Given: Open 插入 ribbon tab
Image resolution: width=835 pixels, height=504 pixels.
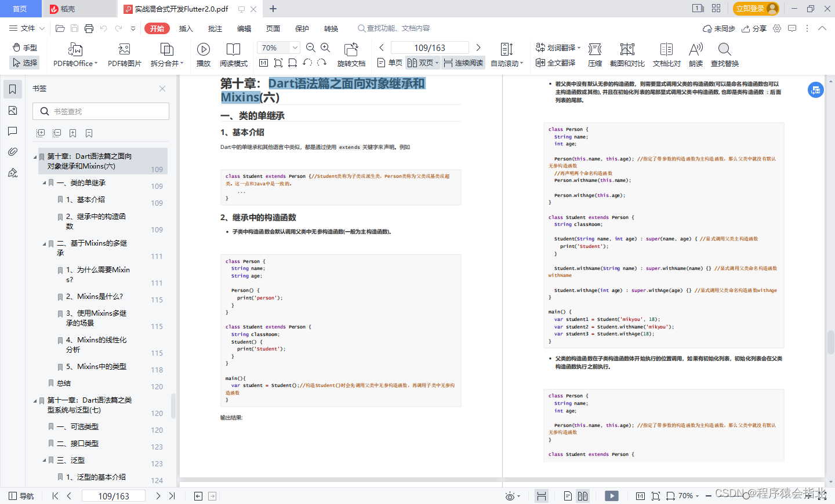Looking at the screenshot, I should (x=186, y=28).
